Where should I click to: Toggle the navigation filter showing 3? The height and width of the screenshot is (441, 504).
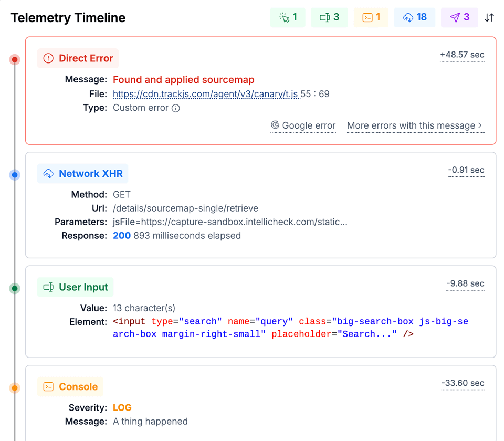pos(459,17)
